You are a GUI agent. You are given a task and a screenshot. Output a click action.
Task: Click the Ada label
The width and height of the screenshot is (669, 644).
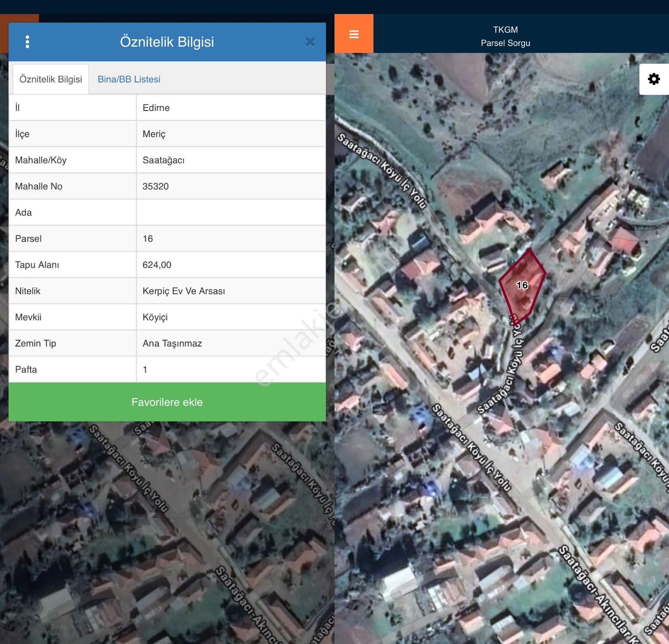coord(23,212)
